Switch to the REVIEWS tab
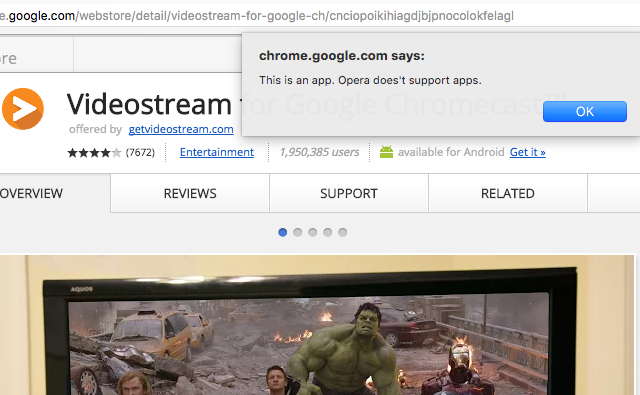This screenshot has height=395, width=640. [x=190, y=193]
